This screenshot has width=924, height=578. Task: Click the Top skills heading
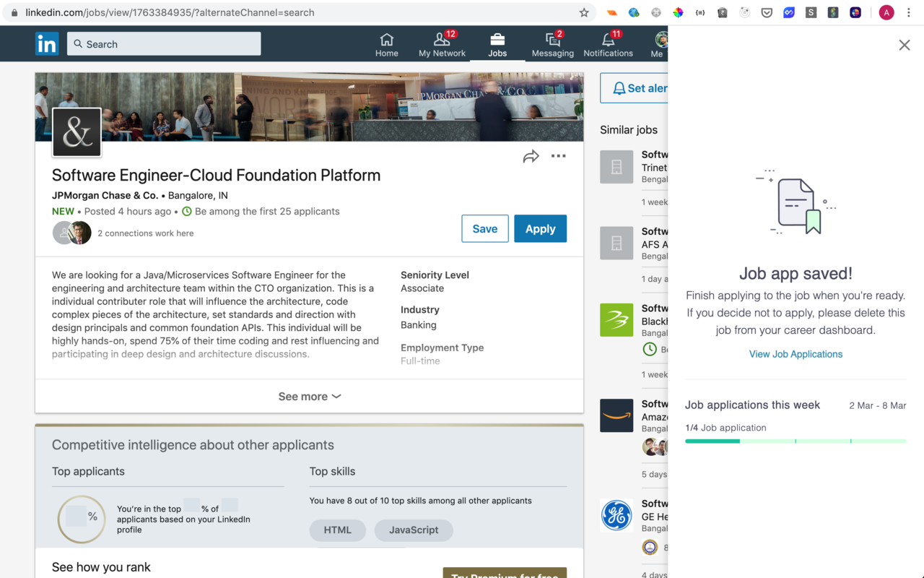[332, 471]
